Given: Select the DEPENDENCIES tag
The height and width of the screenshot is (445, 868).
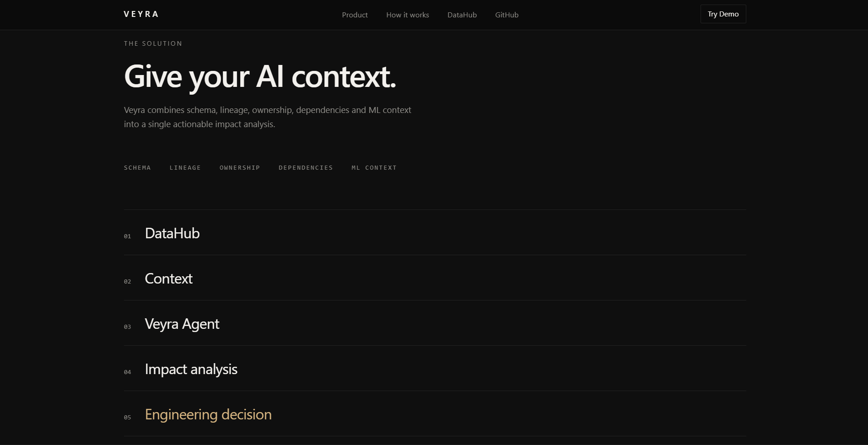Looking at the screenshot, I should [306, 168].
